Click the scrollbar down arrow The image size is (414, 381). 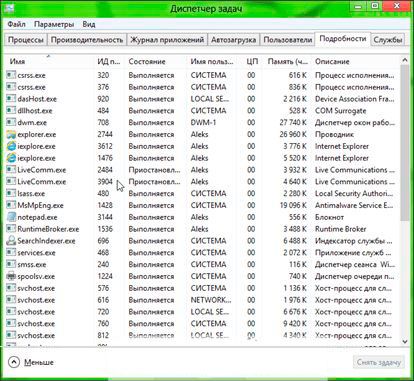[405, 341]
